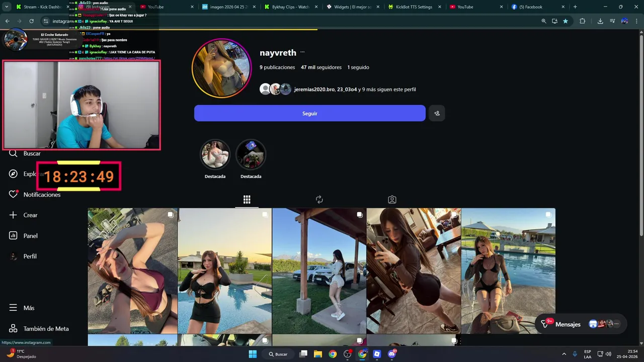Open 47 mil seguidores list
Image resolution: width=644 pixels, height=362 pixels.
pyautogui.click(x=321, y=67)
